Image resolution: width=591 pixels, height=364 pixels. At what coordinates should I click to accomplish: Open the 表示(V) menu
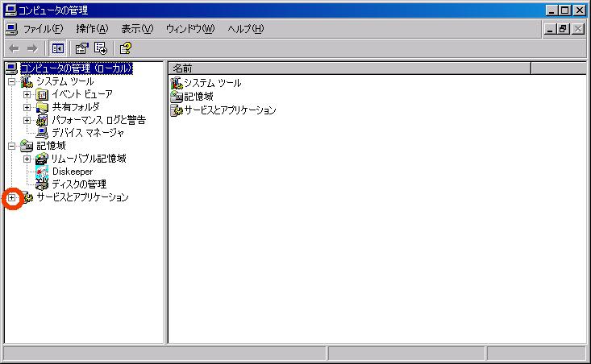tap(137, 29)
